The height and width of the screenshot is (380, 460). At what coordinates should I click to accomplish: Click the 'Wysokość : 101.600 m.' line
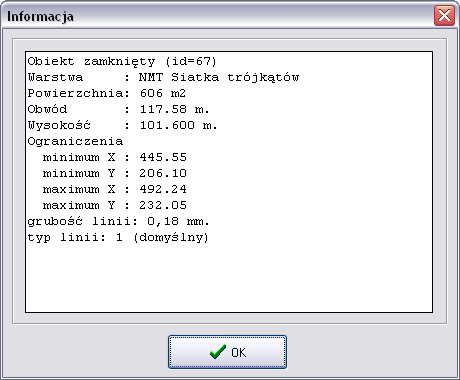pyautogui.click(x=122, y=125)
